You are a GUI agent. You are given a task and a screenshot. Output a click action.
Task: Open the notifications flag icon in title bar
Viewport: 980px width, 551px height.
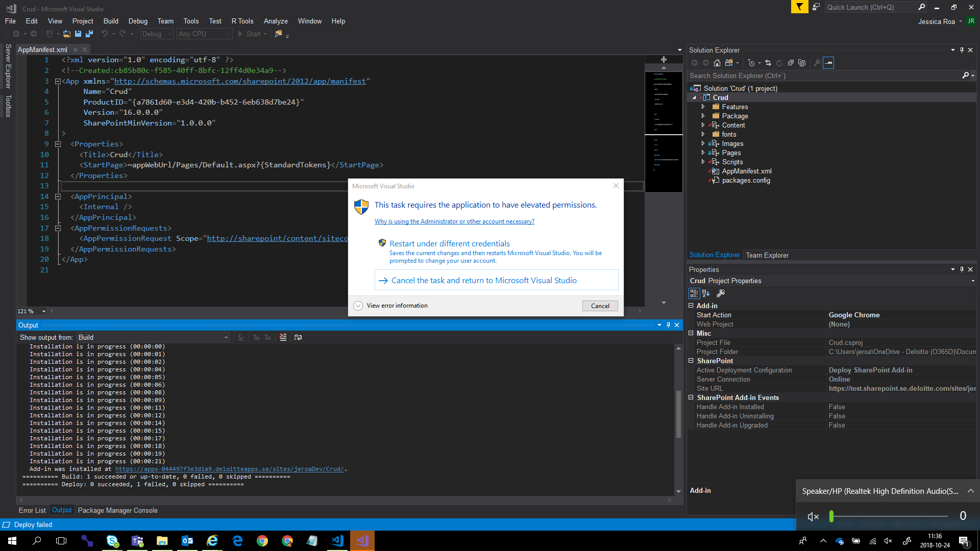pyautogui.click(x=799, y=7)
